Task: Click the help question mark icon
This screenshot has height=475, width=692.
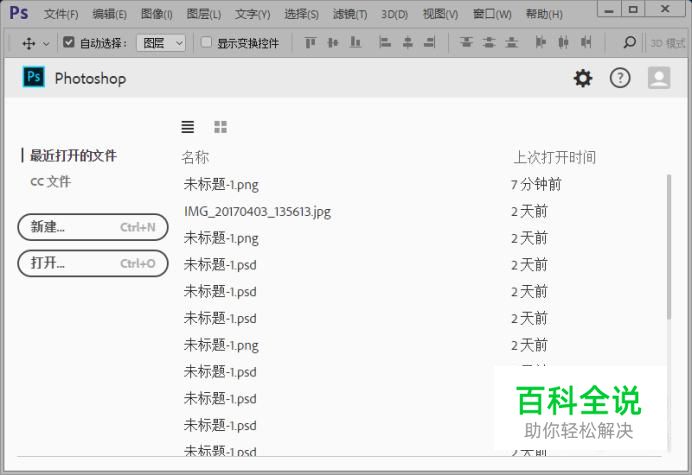Action: click(620, 78)
